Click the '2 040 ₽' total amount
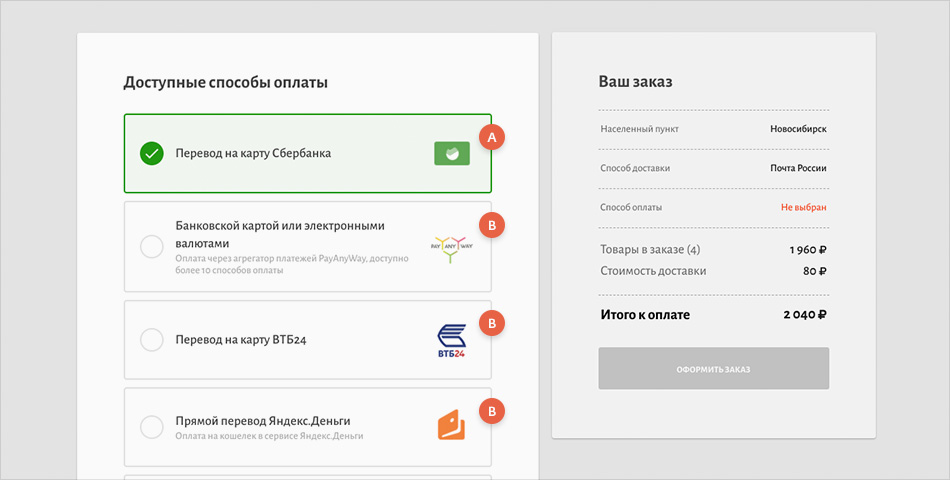Viewport: 950px width, 480px height. [805, 315]
